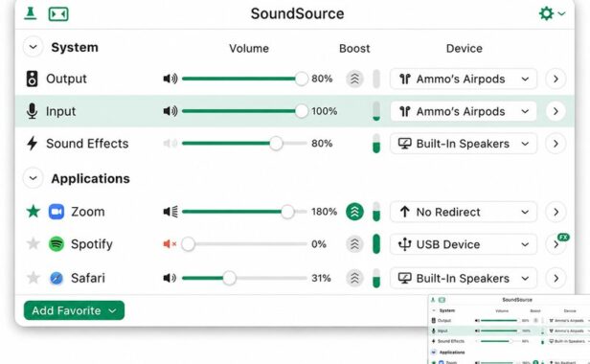Enable Boost for Spotify
The image size is (590, 364).
click(x=354, y=244)
